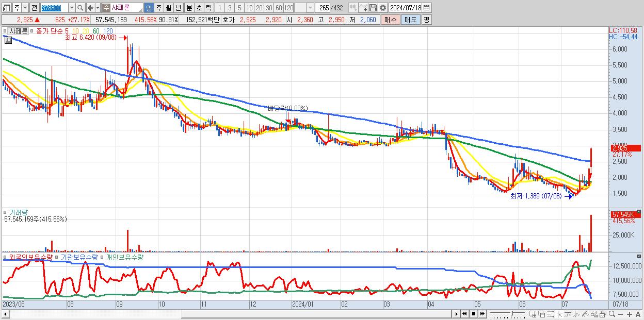Click the 매도 (sell) button
Viewport: 644px width, 320px height.
(411, 20)
